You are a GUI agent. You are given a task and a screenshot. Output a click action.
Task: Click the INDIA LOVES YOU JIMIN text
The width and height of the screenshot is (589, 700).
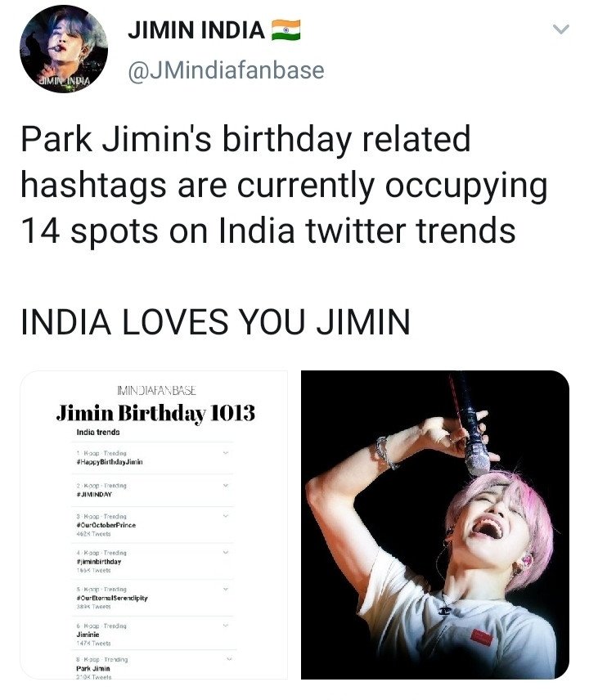pos(215,322)
